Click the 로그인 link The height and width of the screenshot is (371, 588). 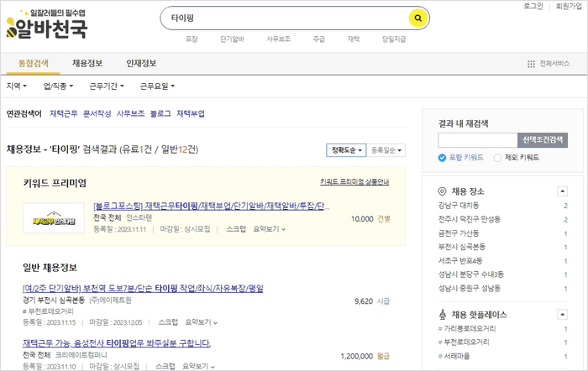click(533, 6)
